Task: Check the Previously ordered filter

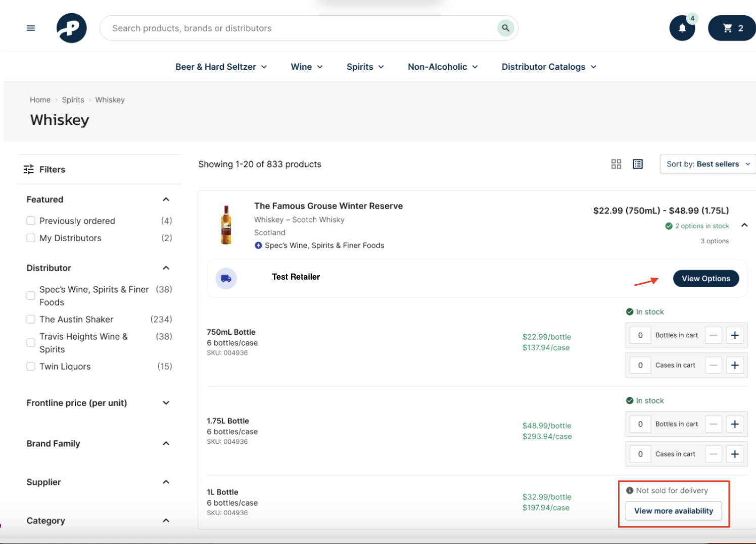Action: coord(31,220)
